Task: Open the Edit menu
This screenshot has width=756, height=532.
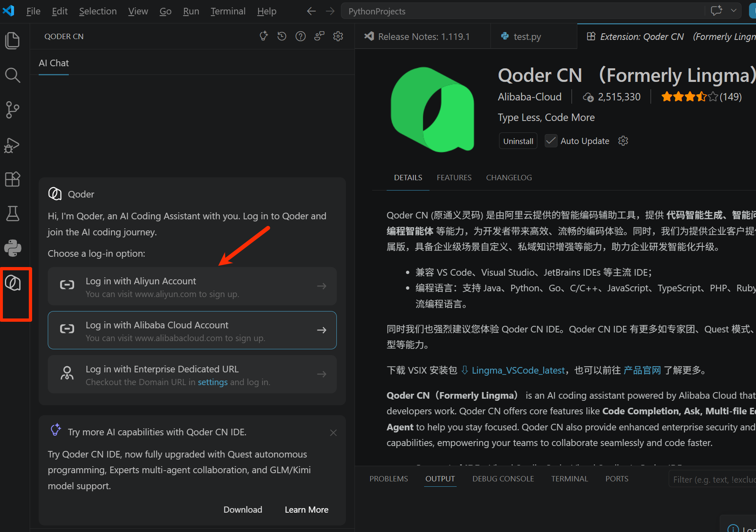Action: click(x=60, y=11)
